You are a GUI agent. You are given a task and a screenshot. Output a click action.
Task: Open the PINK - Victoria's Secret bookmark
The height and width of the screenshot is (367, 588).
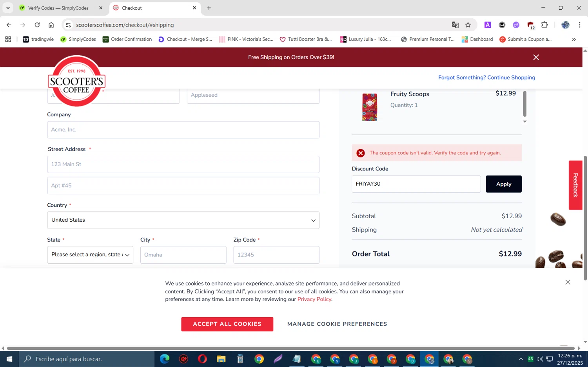tap(246, 39)
